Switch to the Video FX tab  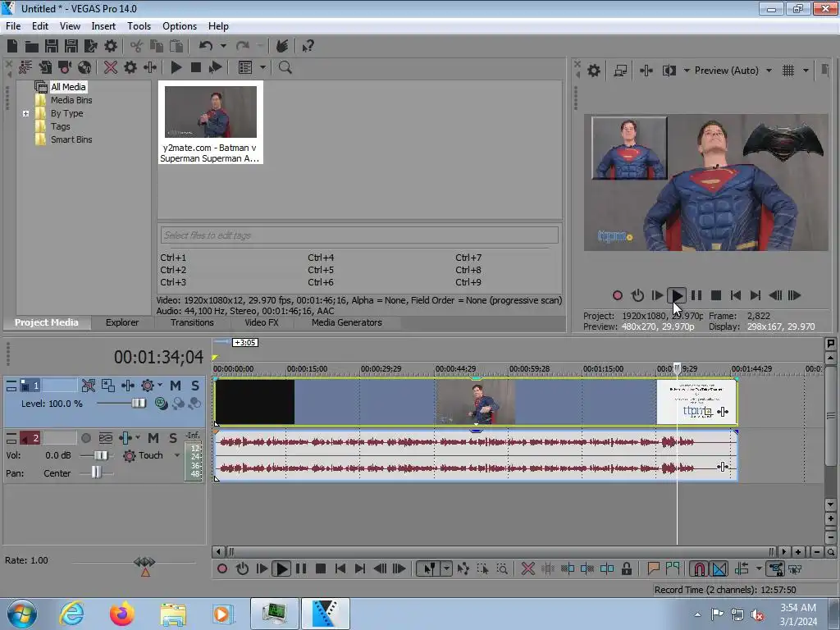[x=262, y=322]
